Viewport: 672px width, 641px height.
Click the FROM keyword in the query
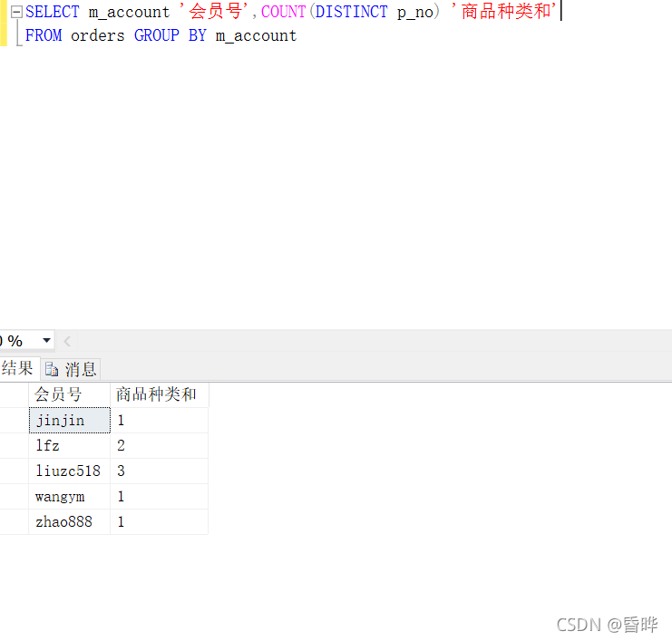click(x=44, y=35)
